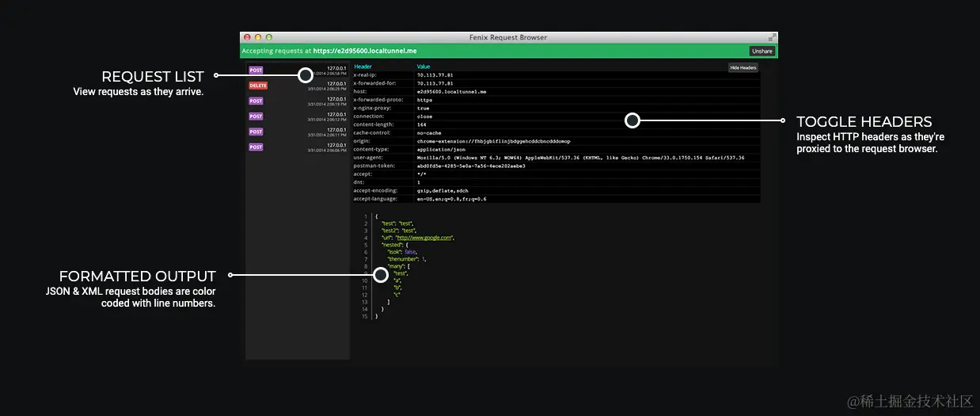Click the host value e2d95600.localtunnel.me
This screenshot has height=416, width=980.
[451, 91]
